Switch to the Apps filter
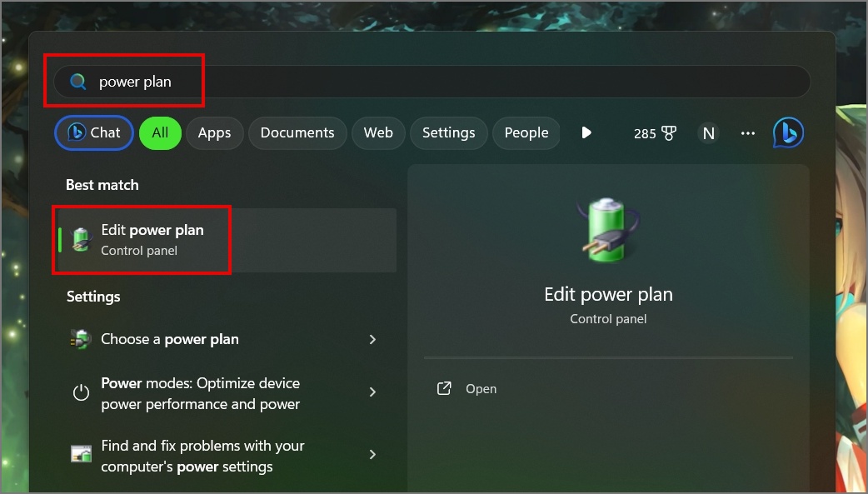This screenshot has width=868, height=494. coord(214,133)
